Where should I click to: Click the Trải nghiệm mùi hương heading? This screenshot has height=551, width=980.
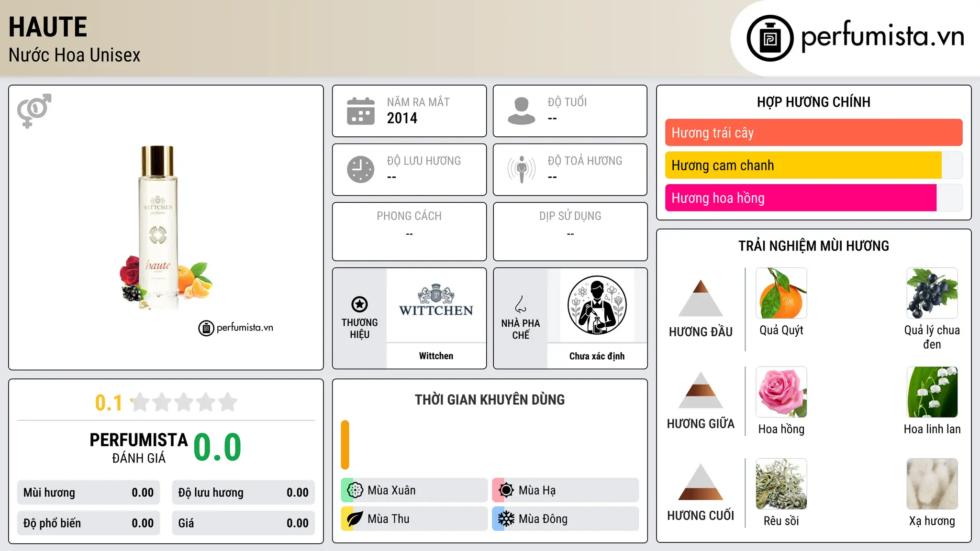click(813, 246)
